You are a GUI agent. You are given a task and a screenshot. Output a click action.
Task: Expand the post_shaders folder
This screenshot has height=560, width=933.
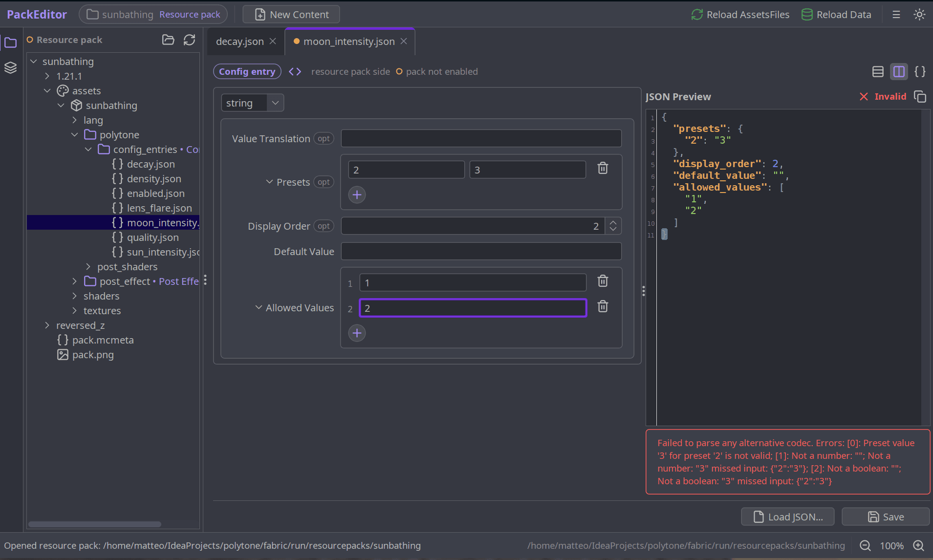(x=88, y=267)
